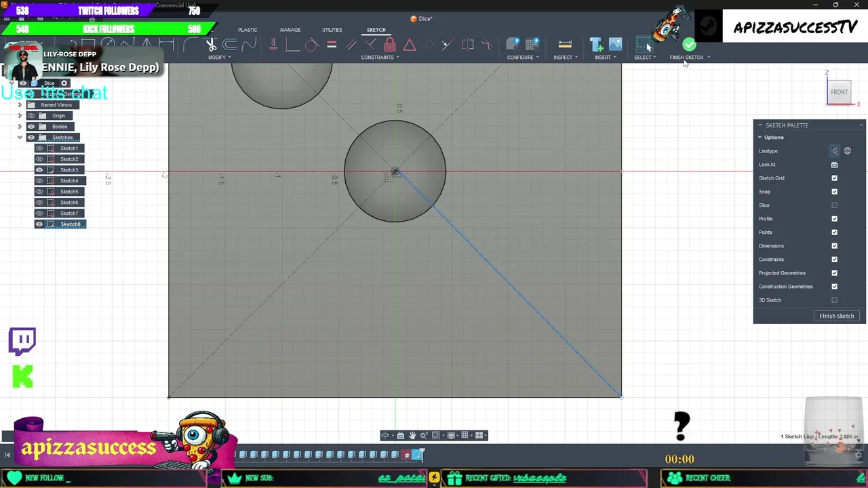The image size is (868, 488).
Task: Open the Modify dropdown menu
Action: (x=219, y=58)
